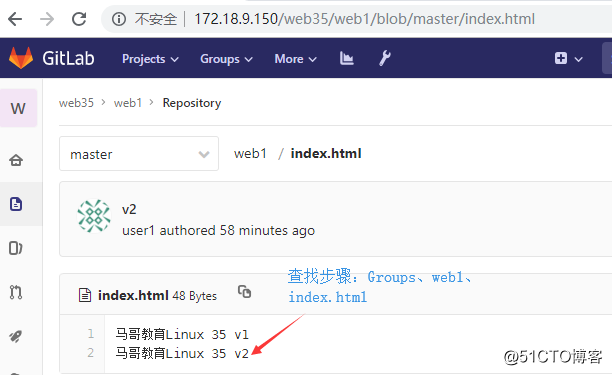Click line number 1 in code view

91,334
